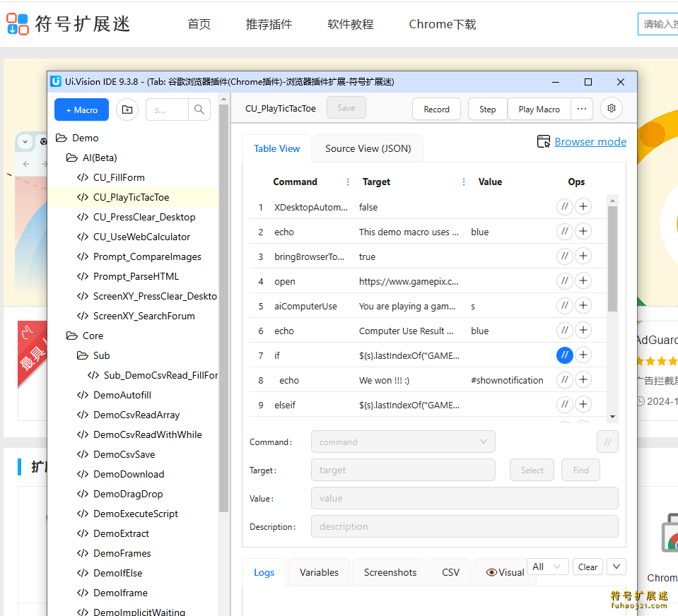
Task: Click the new folder icon button
Action: 127,109
